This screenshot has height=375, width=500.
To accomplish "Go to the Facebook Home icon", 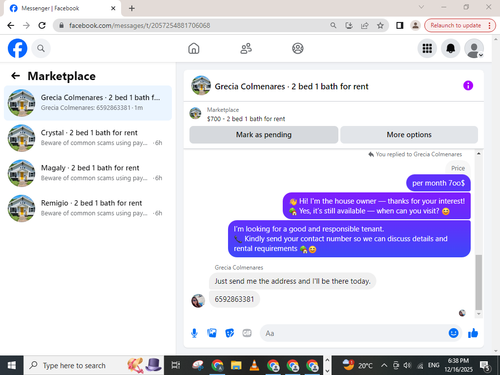I will [x=194, y=49].
